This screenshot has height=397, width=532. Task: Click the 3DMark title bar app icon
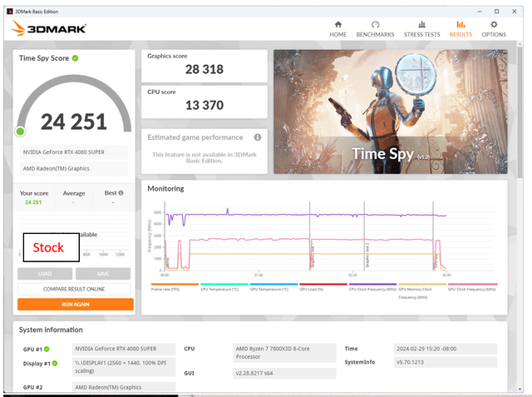10,12
